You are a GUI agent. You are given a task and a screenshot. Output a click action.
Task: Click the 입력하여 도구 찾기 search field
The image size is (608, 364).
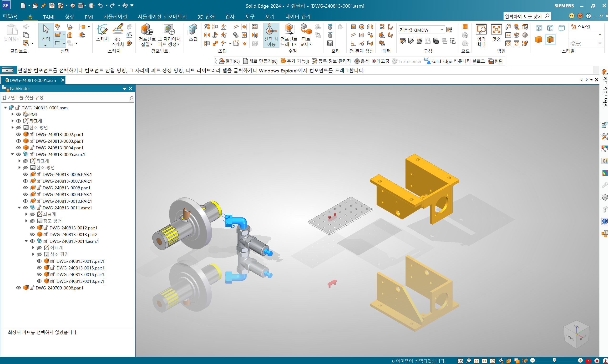tap(527, 16)
